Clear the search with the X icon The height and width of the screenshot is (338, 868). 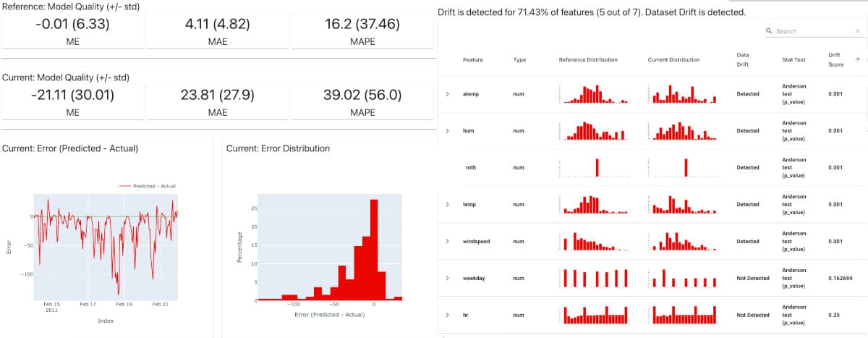[857, 31]
